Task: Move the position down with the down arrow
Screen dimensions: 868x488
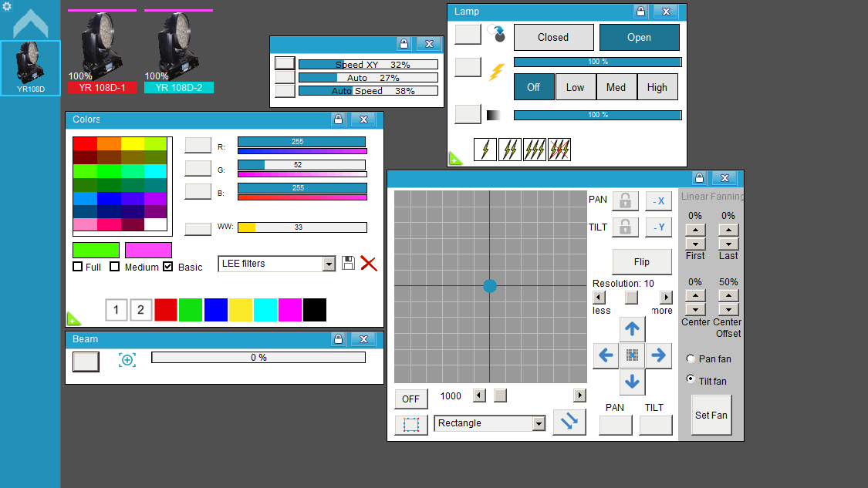Action: [632, 382]
